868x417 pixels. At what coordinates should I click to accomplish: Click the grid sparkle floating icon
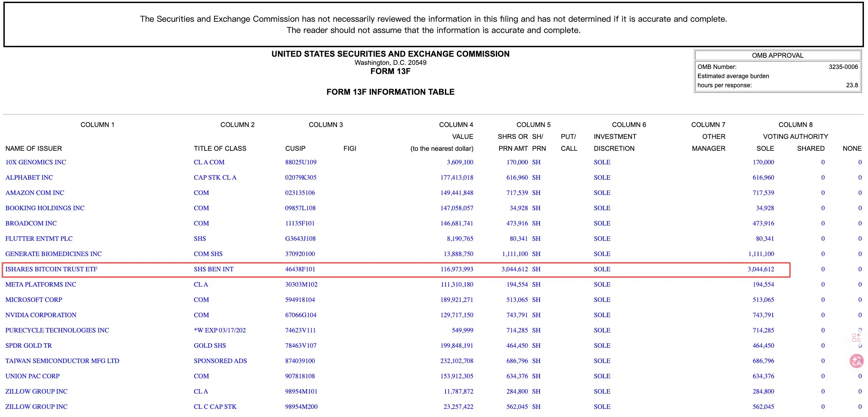coord(856,338)
